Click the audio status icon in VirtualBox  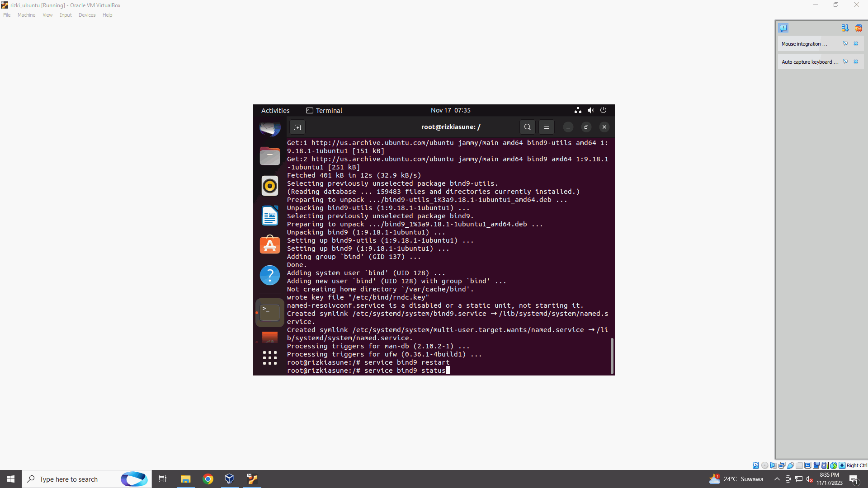[x=774, y=465]
